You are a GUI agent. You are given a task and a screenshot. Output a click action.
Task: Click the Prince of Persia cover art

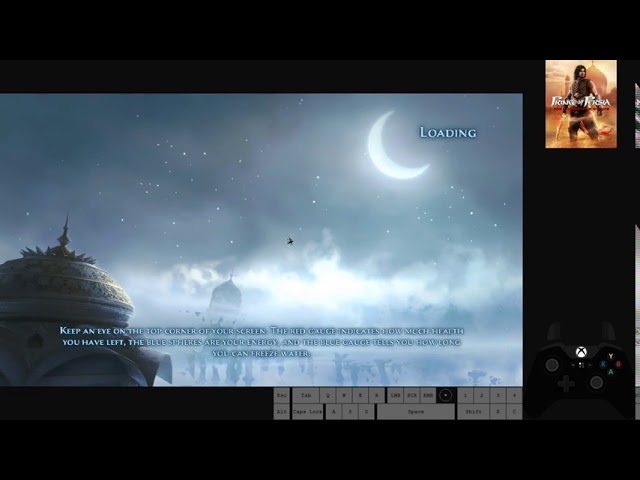pos(581,104)
